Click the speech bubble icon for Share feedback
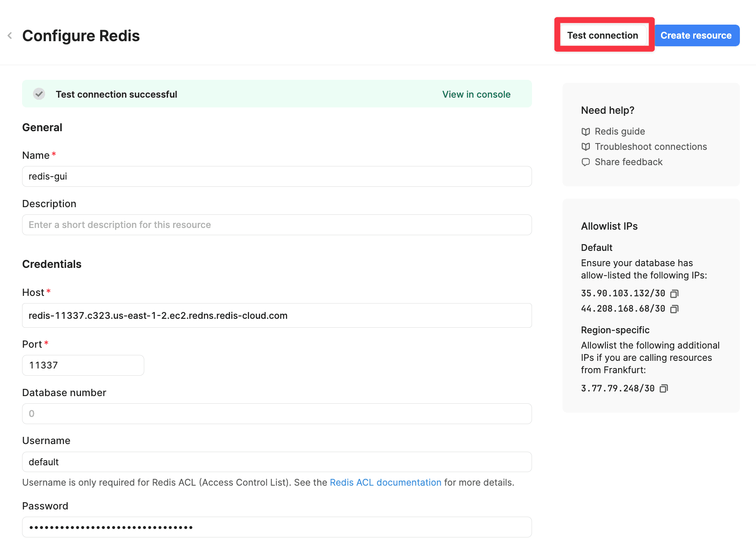756x540 pixels. point(585,162)
